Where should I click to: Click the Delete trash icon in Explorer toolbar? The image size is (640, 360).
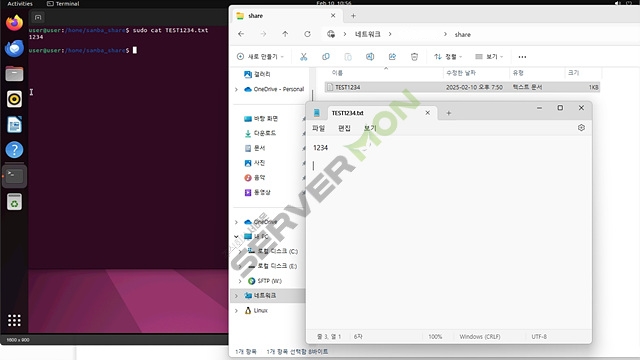pos(414,57)
